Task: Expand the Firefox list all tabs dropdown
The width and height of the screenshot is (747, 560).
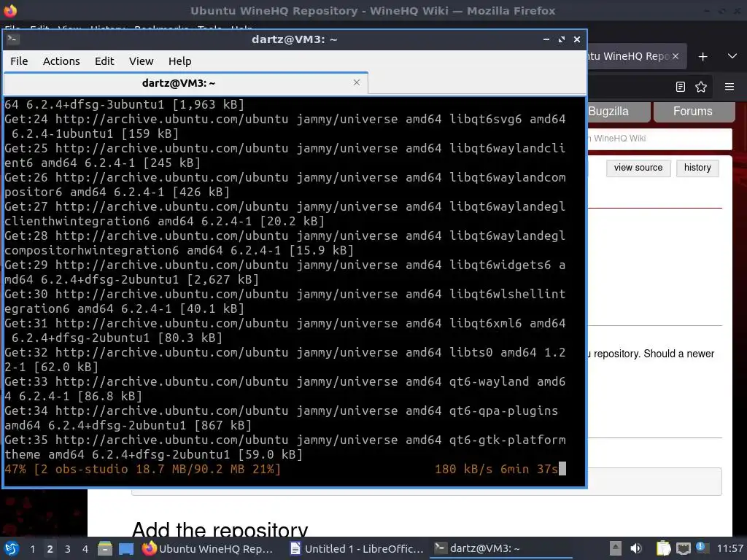Action: click(732, 56)
